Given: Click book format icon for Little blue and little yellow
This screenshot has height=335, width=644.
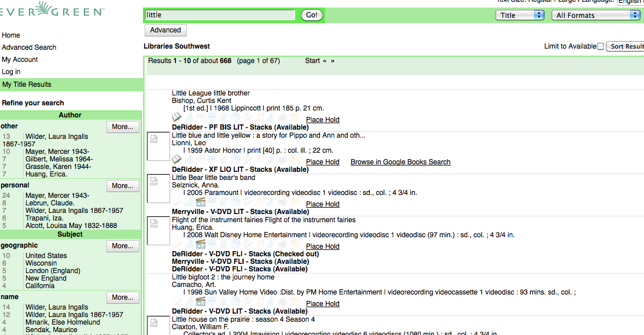Looking at the screenshot, I should [x=177, y=159].
